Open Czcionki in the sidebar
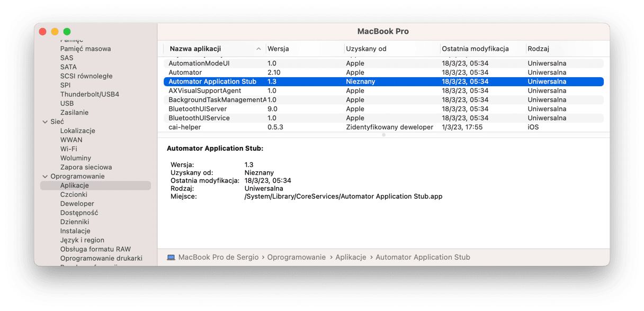The image size is (644, 311). [74, 195]
